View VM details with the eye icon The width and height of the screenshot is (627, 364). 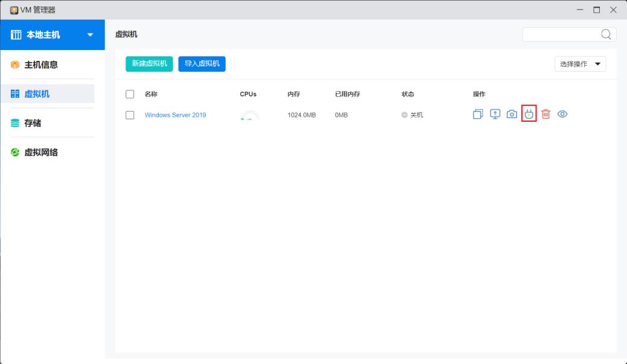[x=562, y=114]
